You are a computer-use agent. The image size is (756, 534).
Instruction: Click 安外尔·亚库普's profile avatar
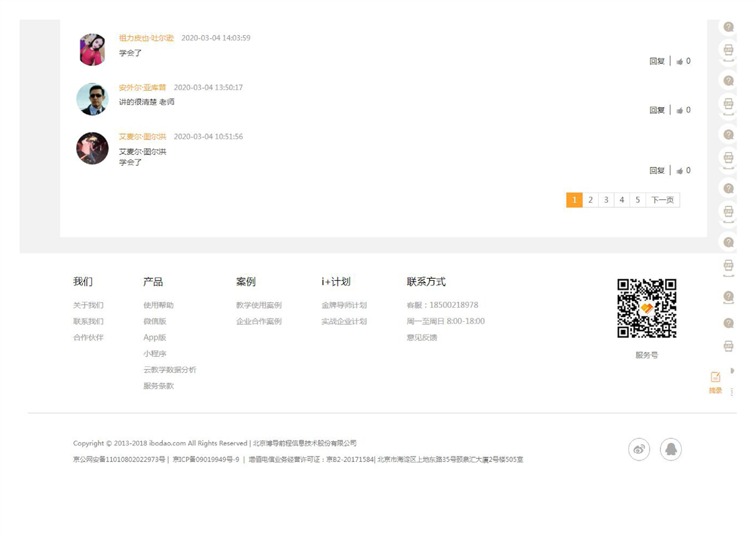92,100
